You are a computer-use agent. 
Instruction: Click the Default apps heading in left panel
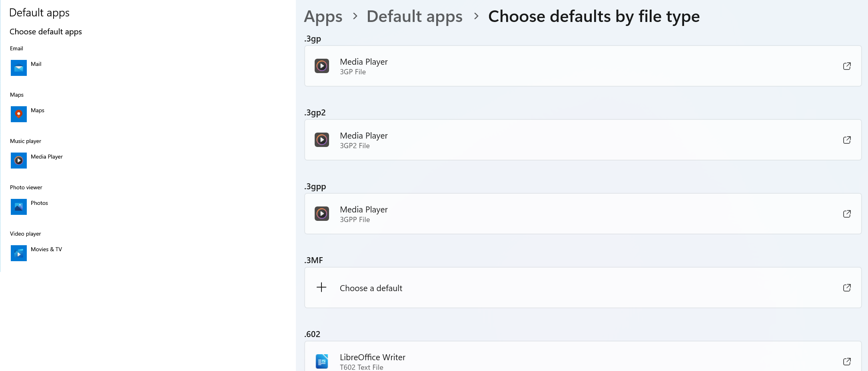(39, 13)
